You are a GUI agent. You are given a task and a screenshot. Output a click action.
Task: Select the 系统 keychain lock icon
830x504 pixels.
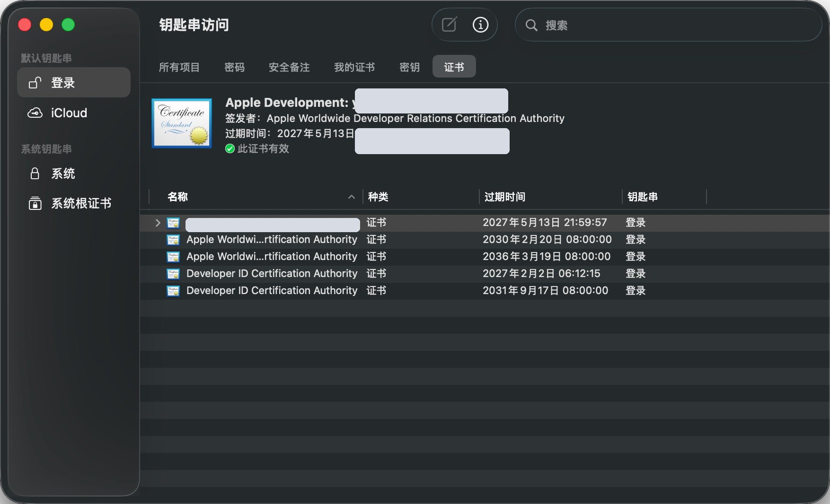pyautogui.click(x=35, y=174)
